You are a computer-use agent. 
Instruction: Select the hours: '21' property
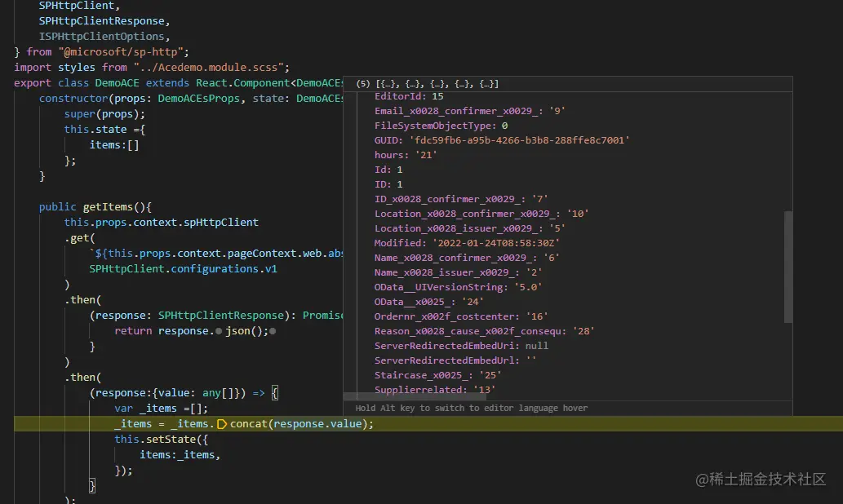click(406, 155)
